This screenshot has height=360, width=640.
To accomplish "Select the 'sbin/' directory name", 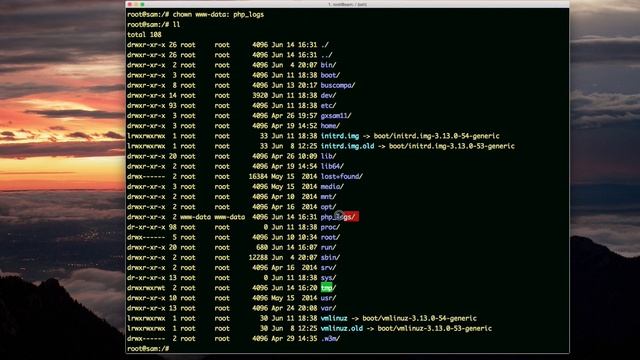I will [x=330, y=258].
